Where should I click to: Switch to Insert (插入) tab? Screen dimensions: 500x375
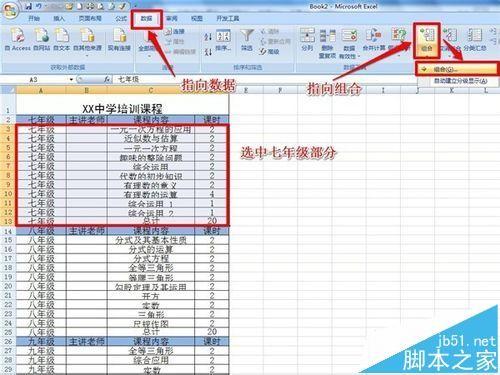click(59, 18)
